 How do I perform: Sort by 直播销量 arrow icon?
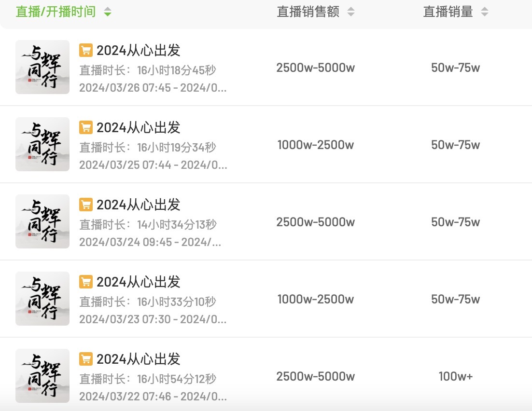[484, 12]
